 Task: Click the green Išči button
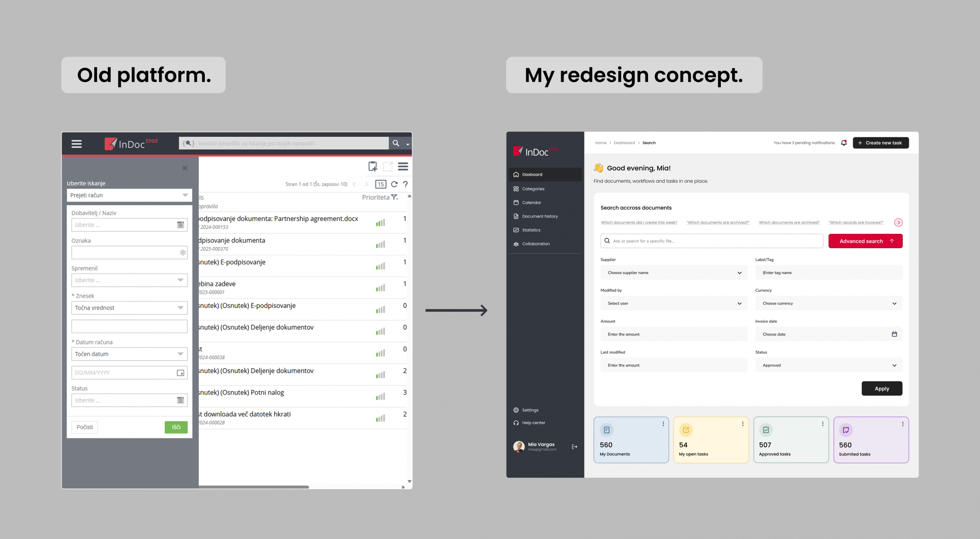point(176,427)
